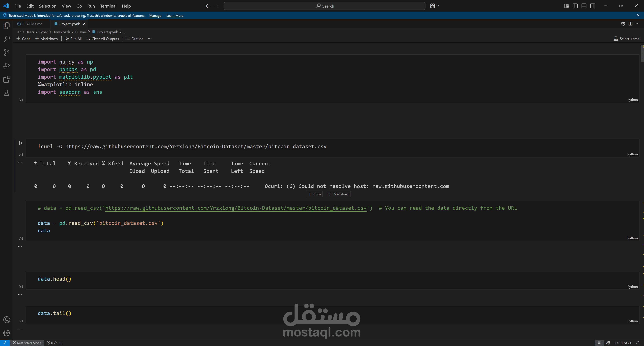Open the Testing flask icon view

(7, 93)
